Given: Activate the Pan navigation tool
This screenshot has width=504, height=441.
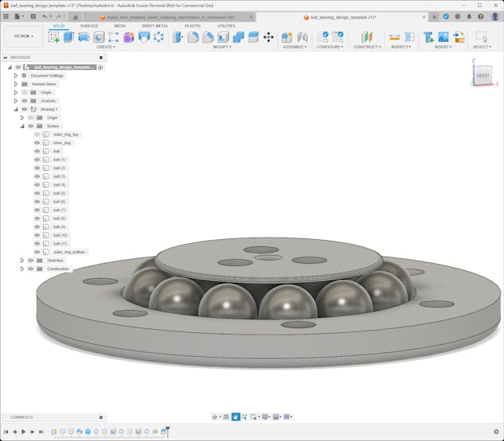Looking at the screenshot, I should coord(235,416).
